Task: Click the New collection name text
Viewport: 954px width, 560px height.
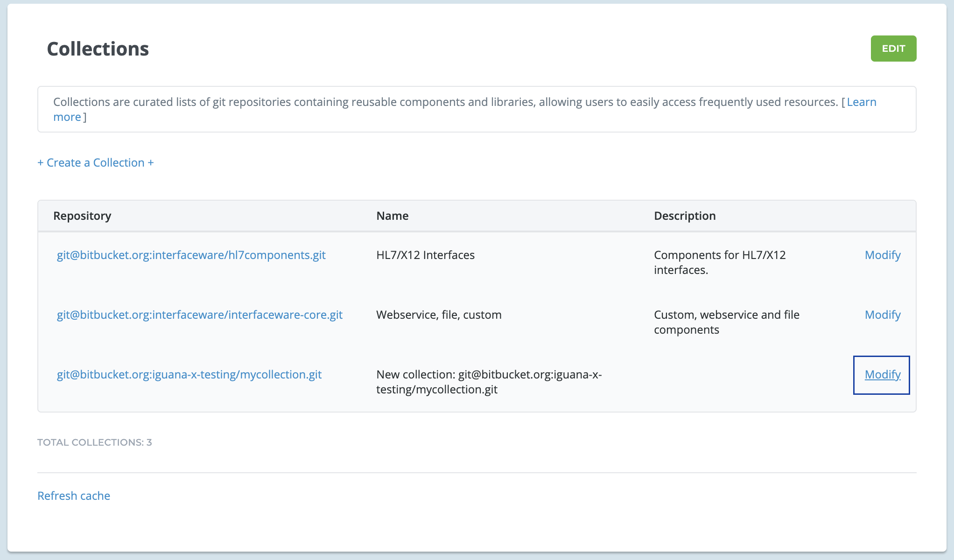Action: (488, 382)
